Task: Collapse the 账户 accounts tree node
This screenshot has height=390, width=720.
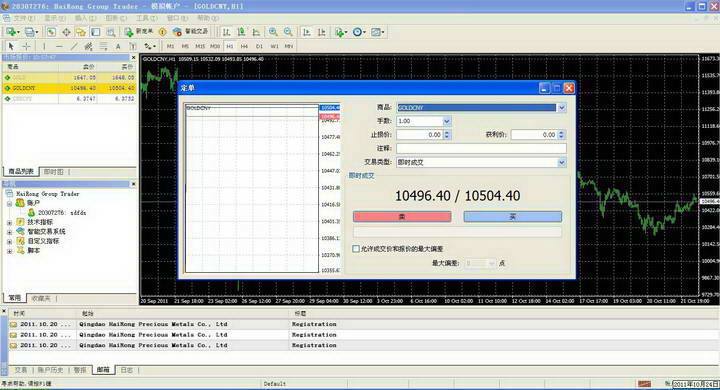Action: pyautogui.click(x=9, y=203)
